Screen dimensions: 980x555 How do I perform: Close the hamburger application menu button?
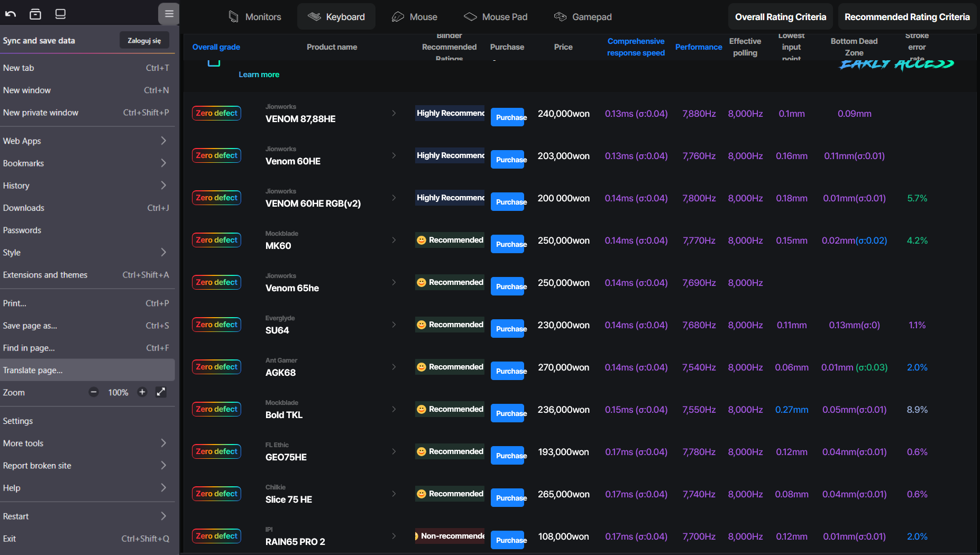click(169, 14)
